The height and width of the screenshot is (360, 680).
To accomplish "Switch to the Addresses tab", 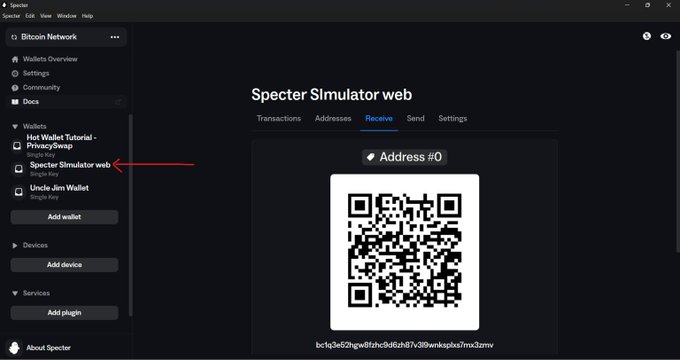I will click(x=333, y=118).
